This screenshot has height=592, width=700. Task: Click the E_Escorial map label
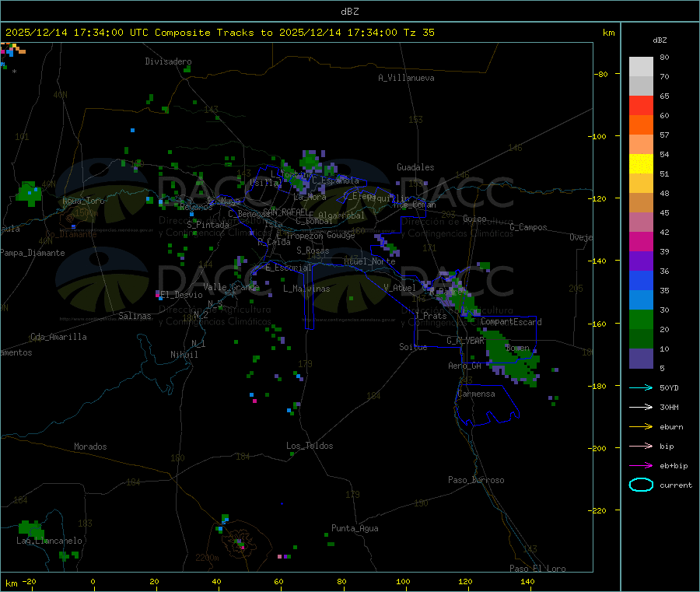click(x=289, y=268)
